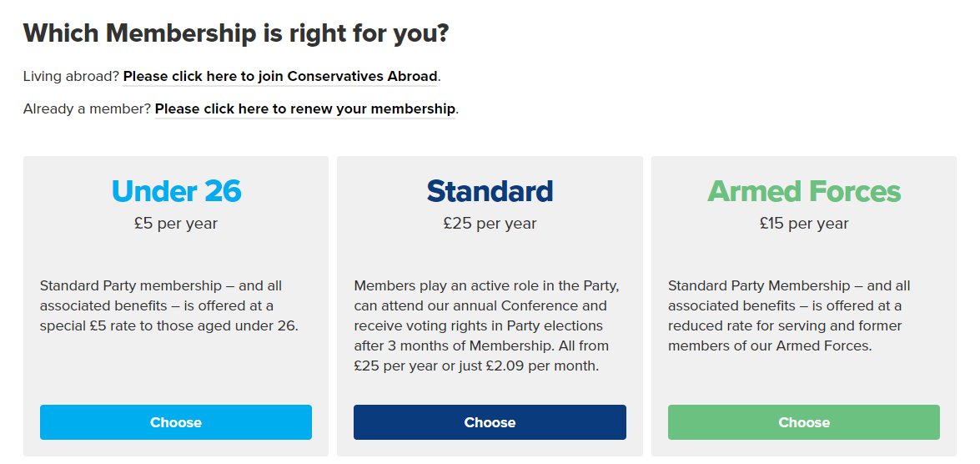Screen dimensions: 980x464
Task: Click the Armed Forces plan title
Action: click(803, 191)
